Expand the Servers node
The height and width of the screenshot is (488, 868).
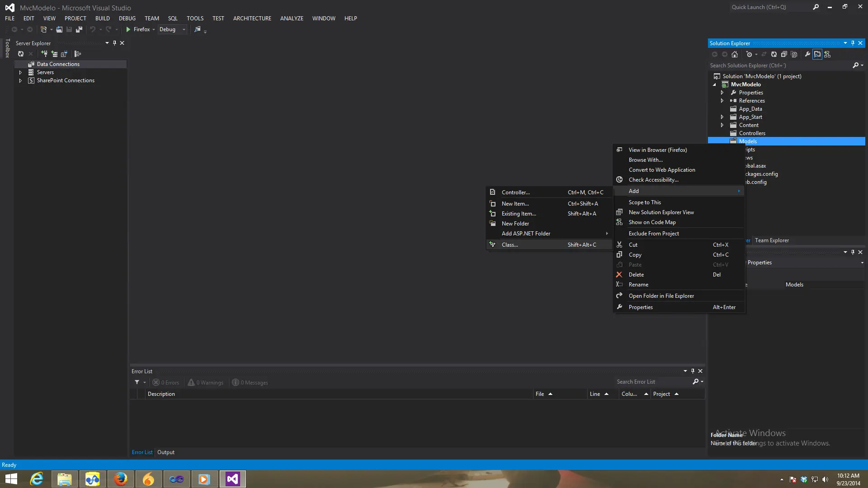(20, 72)
